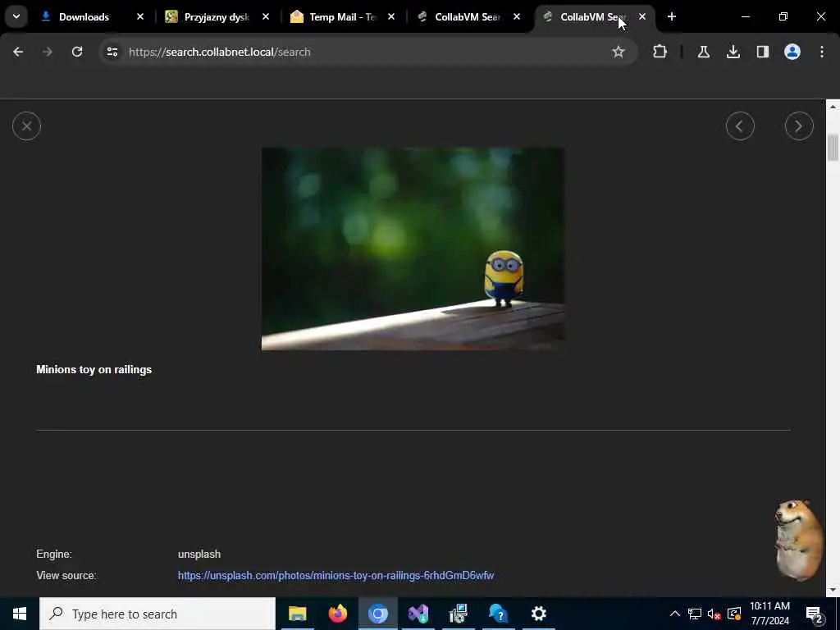840x630 pixels.
Task: Bookmark this page with the star
Action: (x=619, y=52)
